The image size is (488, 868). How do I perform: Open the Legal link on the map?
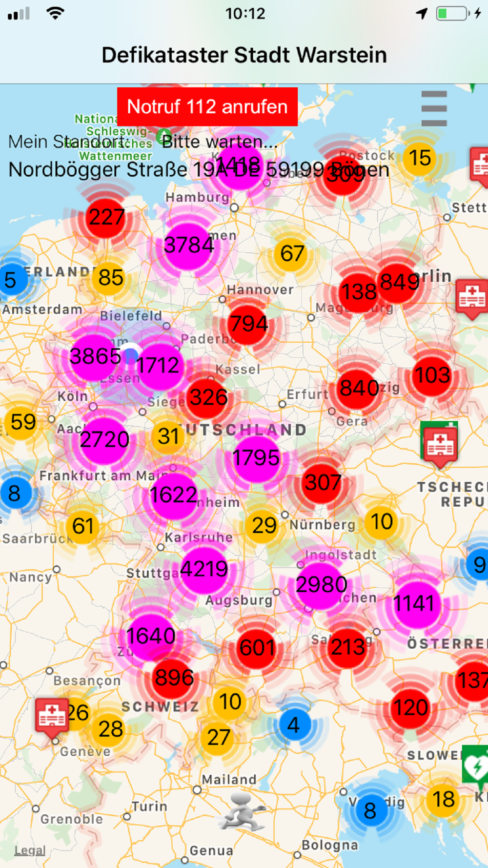click(30, 850)
